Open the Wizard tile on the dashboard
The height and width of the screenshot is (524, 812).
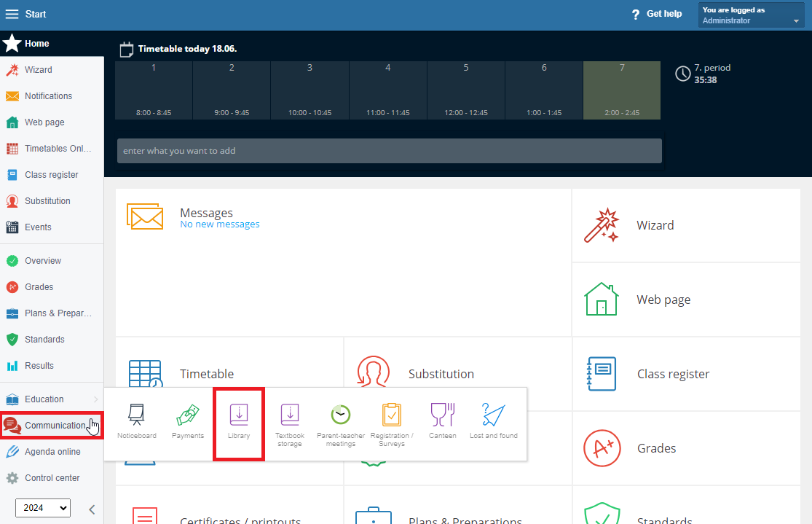pyautogui.click(x=686, y=225)
